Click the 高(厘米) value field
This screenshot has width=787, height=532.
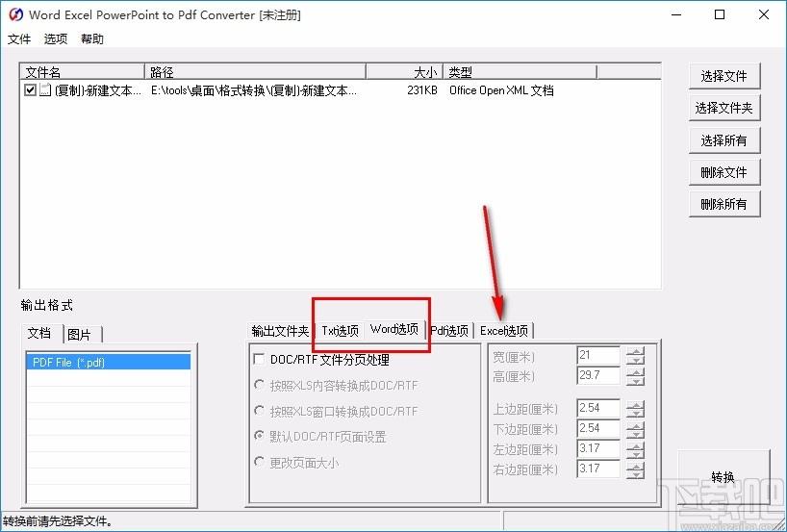(598, 375)
